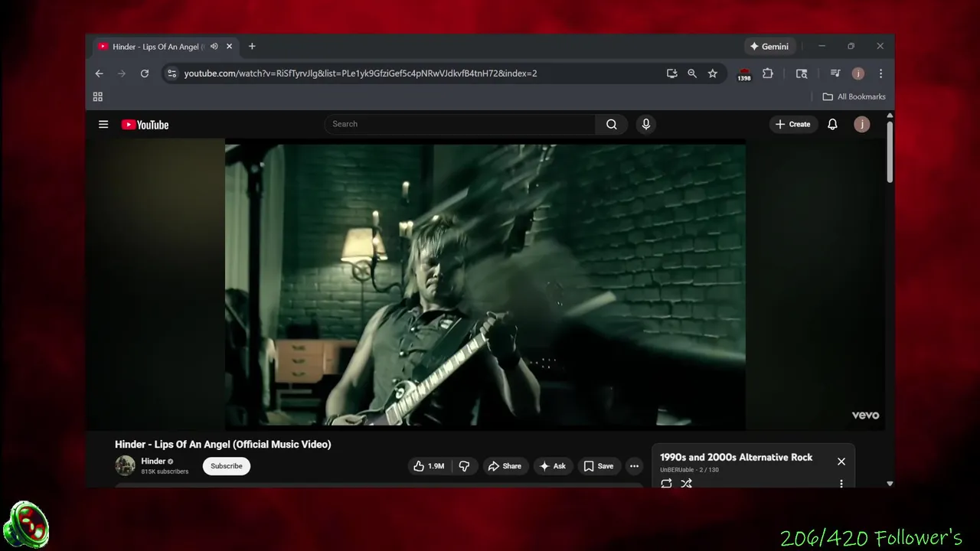980x551 pixels.
Task: Toggle loop playlist
Action: click(666, 484)
